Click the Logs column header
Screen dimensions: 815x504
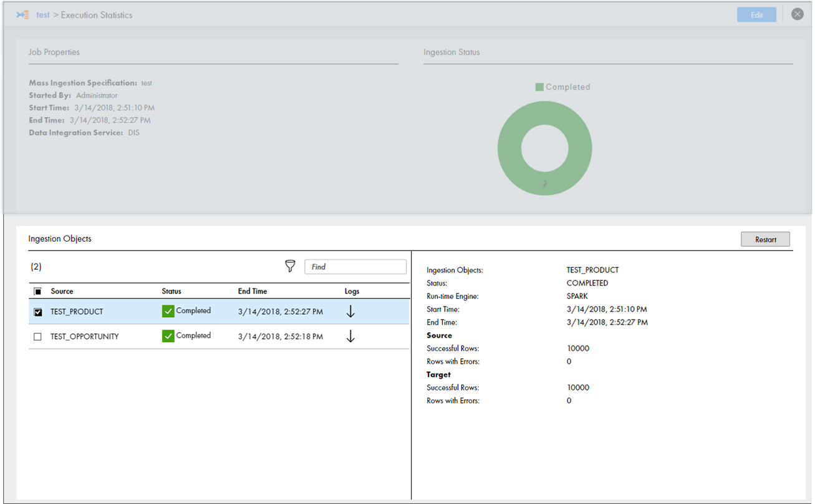(x=352, y=292)
